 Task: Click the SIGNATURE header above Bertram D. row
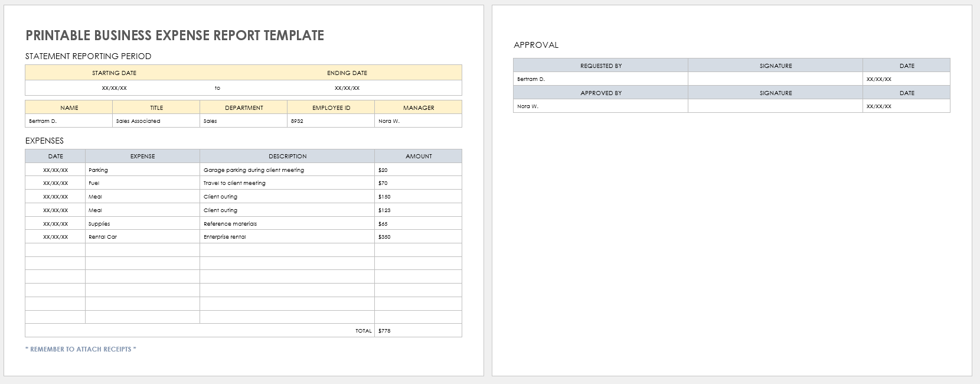(776, 66)
